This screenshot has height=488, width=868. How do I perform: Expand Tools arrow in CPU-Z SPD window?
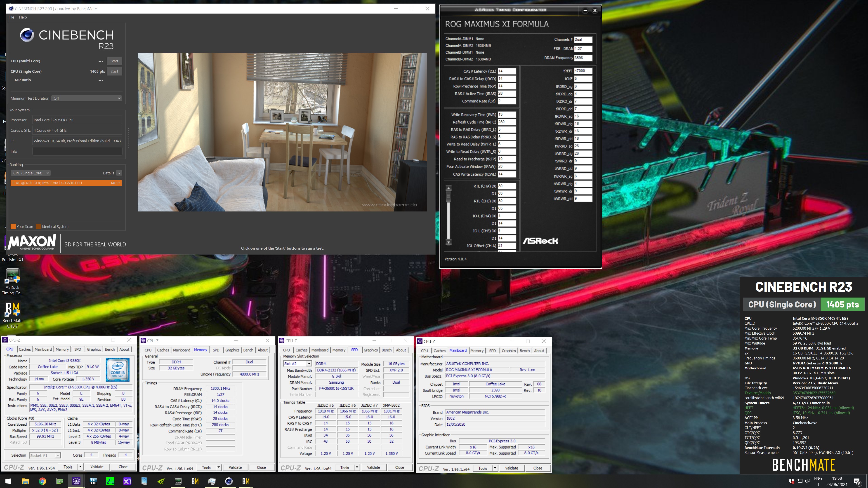(x=357, y=467)
